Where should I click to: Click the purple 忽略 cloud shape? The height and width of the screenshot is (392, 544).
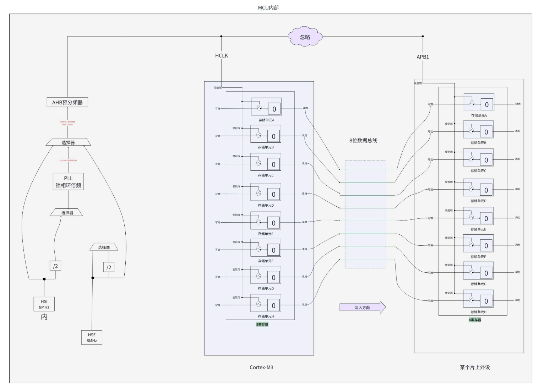click(x=305, y=37)
